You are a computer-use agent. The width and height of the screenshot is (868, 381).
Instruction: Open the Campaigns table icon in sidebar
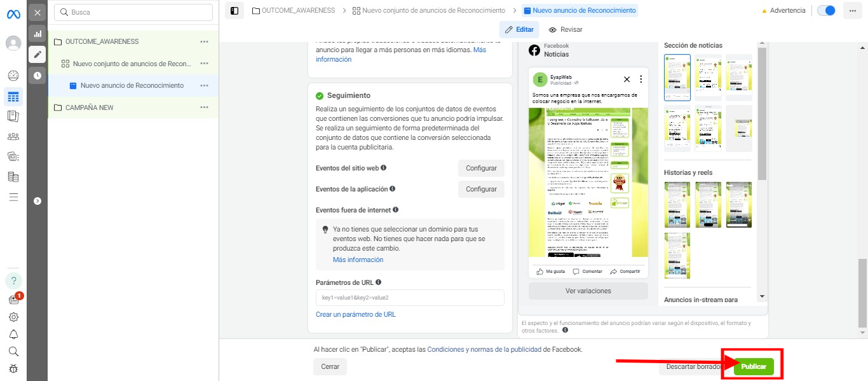(x=13, y=97)
